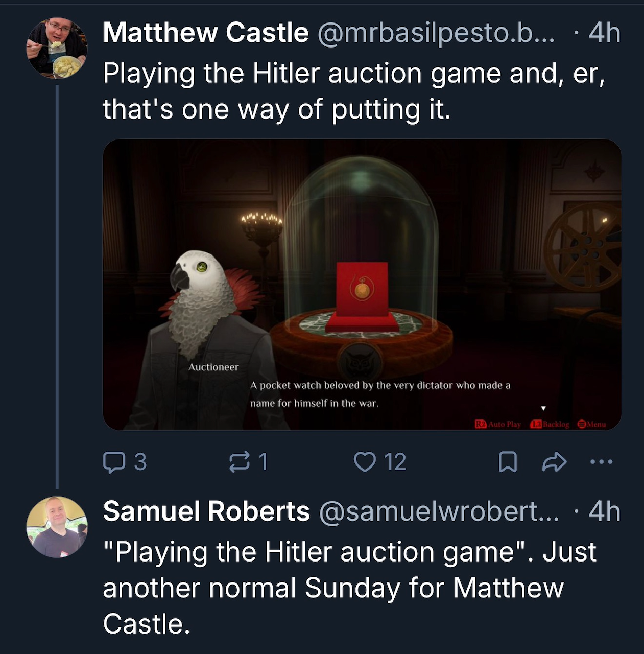Click Auto Play in the game screenshot
The height and width of the screenshot is (654, 644).
point(498,424)
